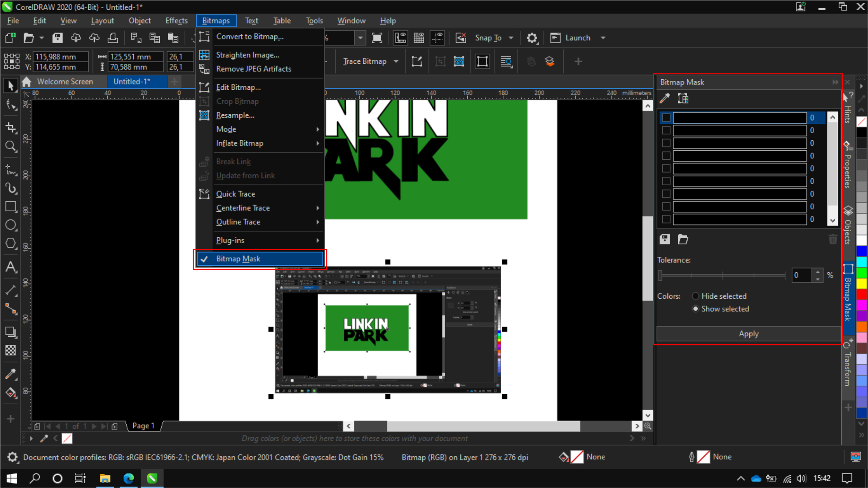Toggle first mask color channel checkbox
The image size is (868, 488).
(x=666, y=117)
